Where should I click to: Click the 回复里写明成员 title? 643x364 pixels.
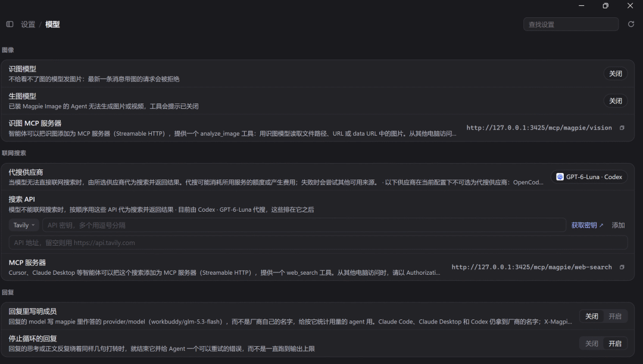[x=32, y=311]
